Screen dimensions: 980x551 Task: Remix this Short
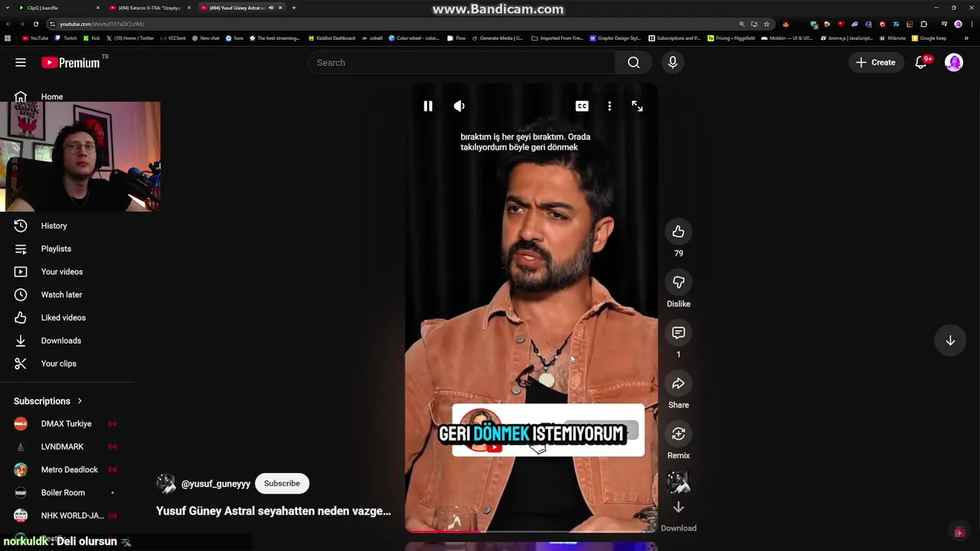[678, 434]
